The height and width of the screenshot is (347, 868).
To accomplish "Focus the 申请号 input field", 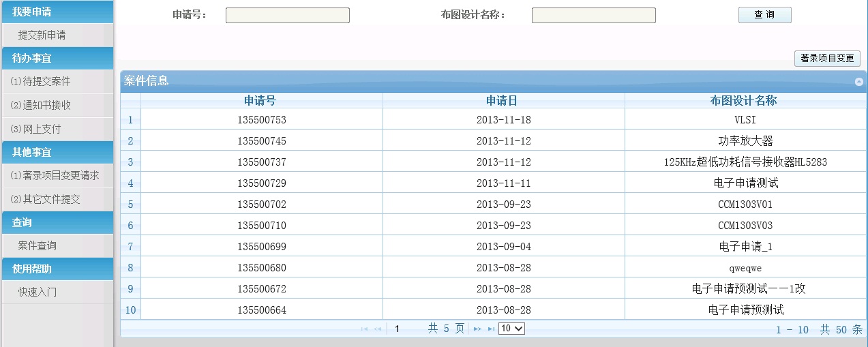I will [287, 16].
